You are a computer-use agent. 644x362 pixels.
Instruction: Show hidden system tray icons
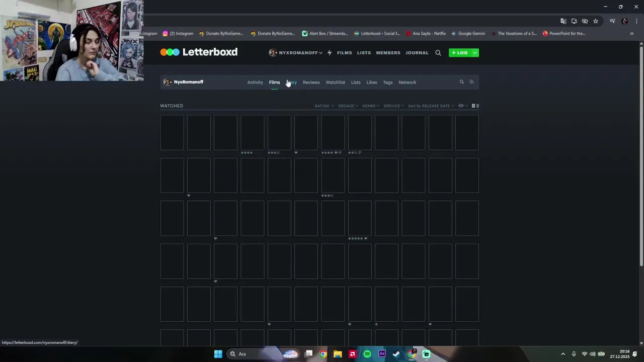[563, 354]
